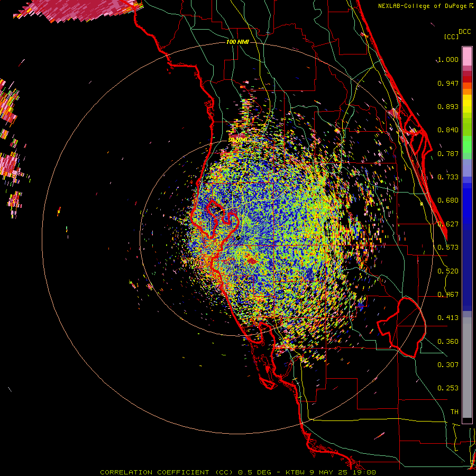The width and height of the screenshot is (476, 476).
Task: Click the DCC label above color bar
Action: [x=465, y=32]
